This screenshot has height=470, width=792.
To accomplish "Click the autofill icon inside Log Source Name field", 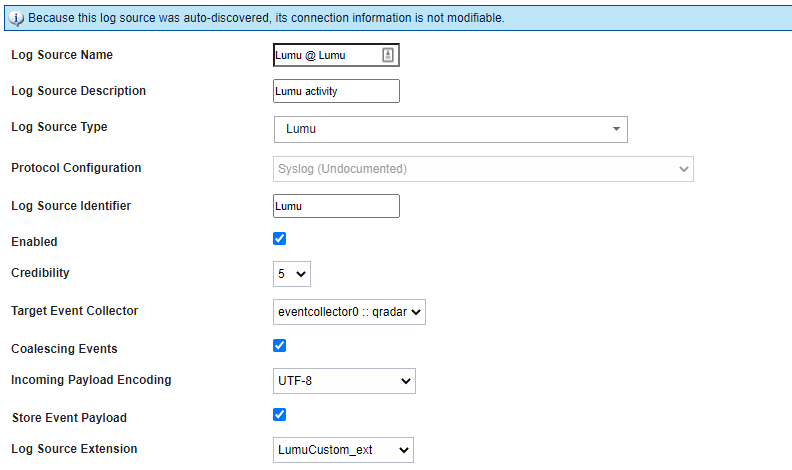I will [x=388, y=55].
